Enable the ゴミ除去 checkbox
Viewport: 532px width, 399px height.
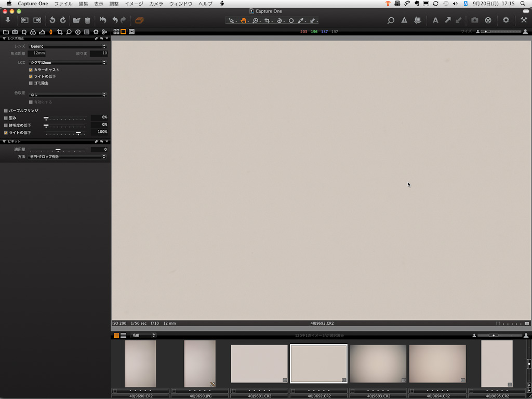(31, 83)
